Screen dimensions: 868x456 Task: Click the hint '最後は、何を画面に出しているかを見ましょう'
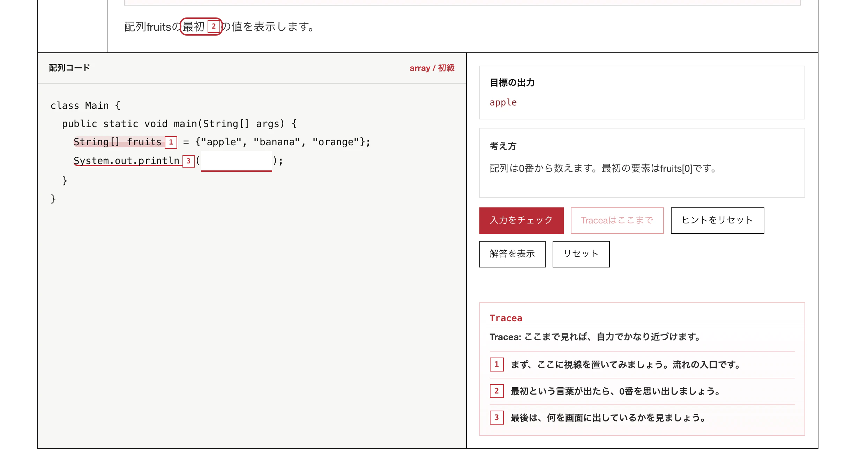(608, 418)
